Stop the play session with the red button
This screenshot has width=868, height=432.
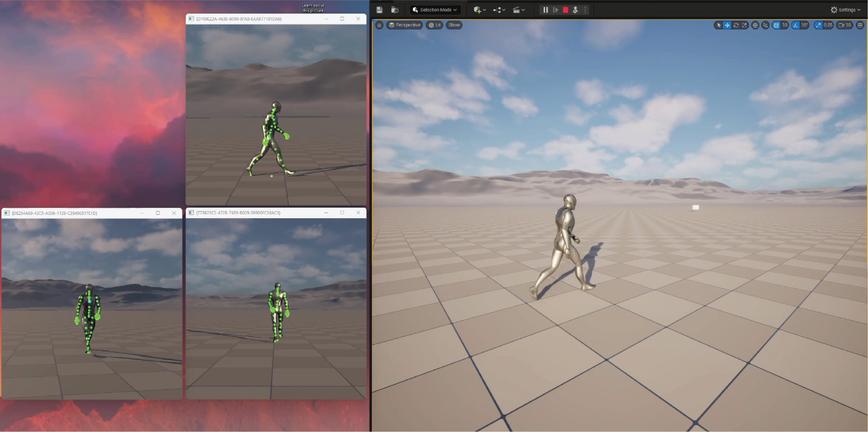[565, 10]
